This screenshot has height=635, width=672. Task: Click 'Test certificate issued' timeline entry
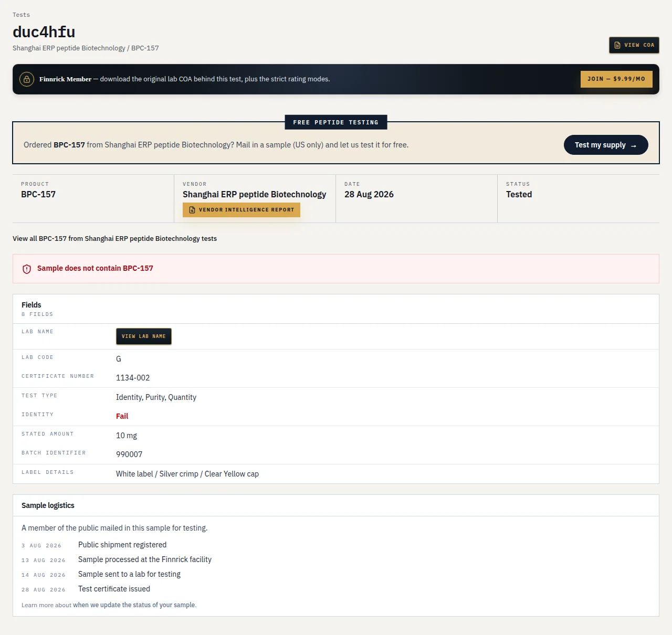[114, 589]
